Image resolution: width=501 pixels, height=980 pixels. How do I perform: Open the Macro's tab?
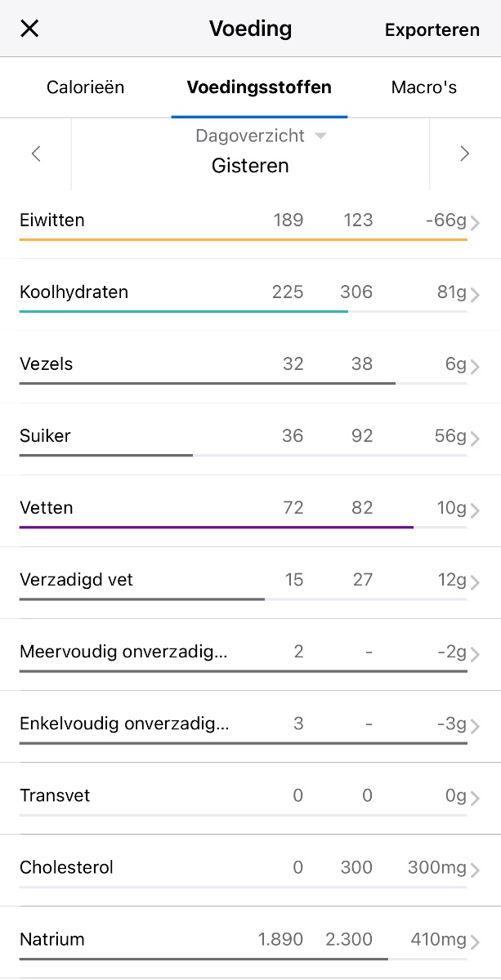coord(423,87)
